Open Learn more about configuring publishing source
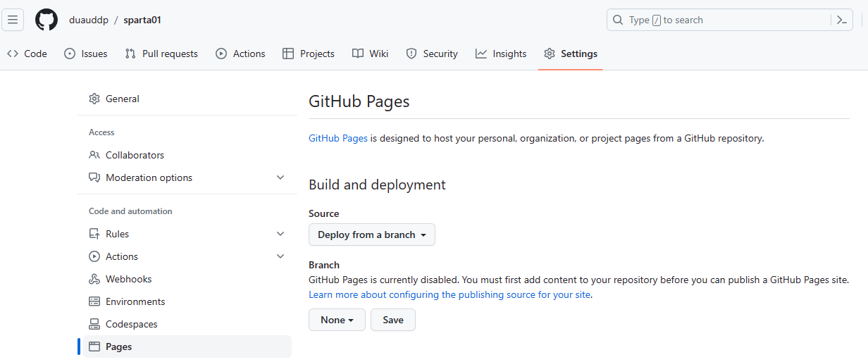The image size is (868, 362). coord(449,295)
